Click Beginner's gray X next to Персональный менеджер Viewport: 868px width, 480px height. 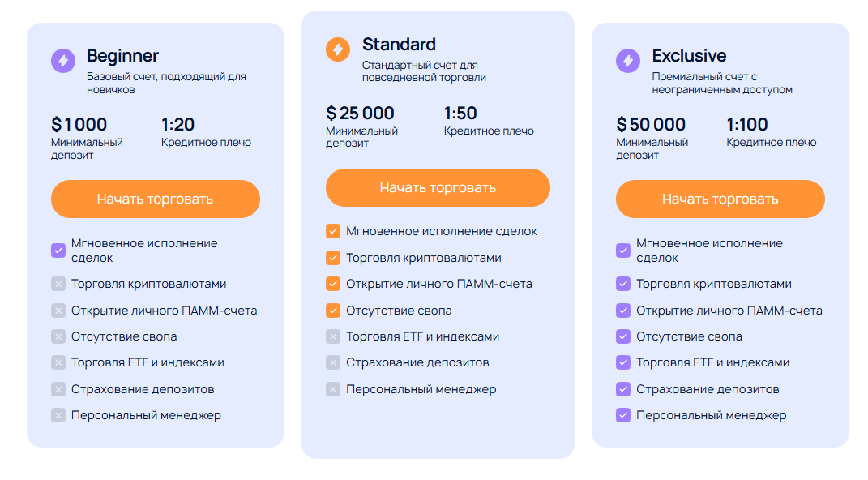pos(58,415)
